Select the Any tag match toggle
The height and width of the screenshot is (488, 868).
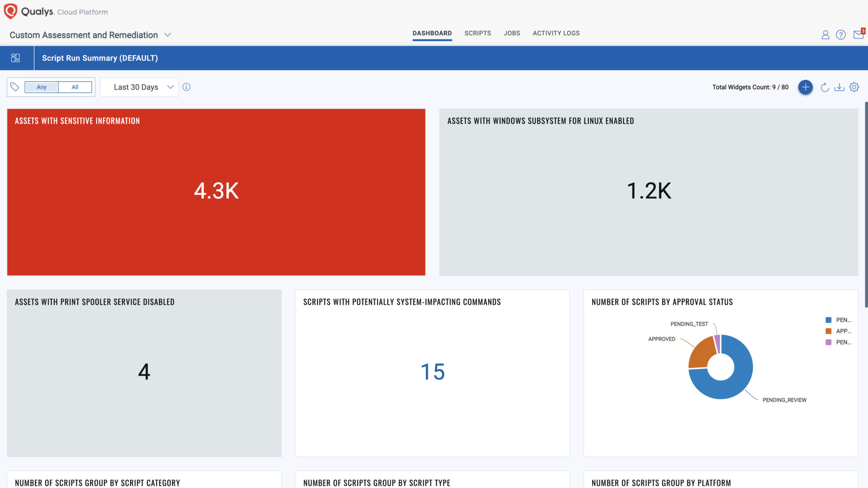pos(42,87)
